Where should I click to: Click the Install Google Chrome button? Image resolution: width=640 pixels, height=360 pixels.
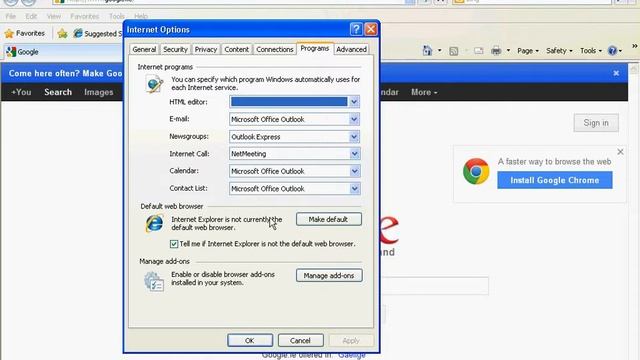[x=555, y=180]
